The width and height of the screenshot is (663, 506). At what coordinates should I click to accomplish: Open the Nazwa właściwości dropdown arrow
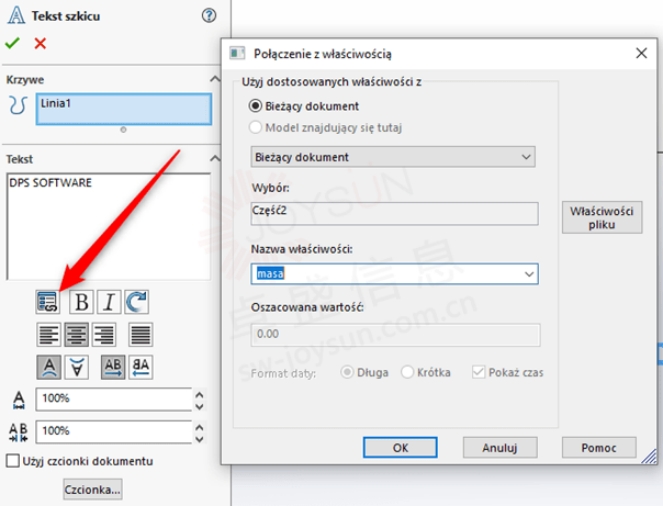click(x=529, y=274)
